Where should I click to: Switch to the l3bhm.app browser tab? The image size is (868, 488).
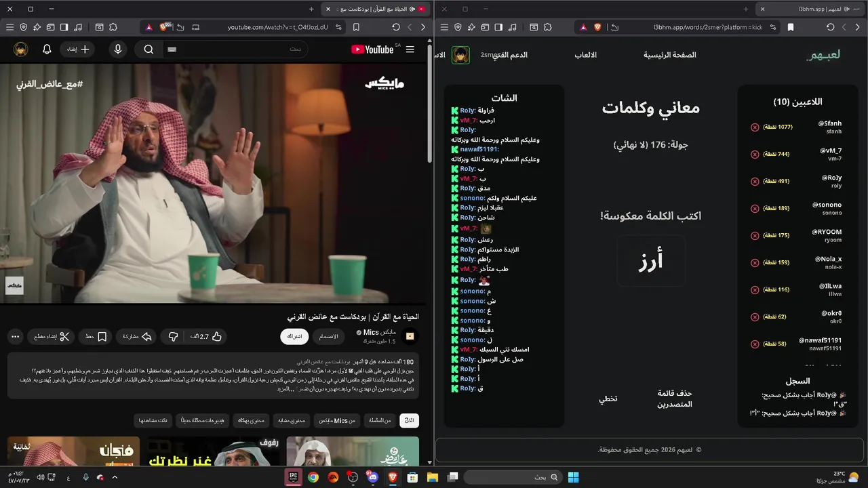pos(810,9)
